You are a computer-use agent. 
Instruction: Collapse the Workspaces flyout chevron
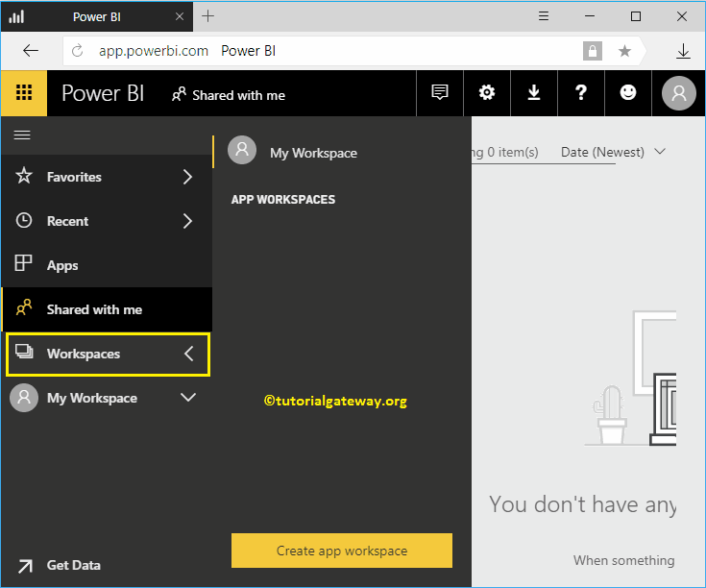tap(188, 354)
